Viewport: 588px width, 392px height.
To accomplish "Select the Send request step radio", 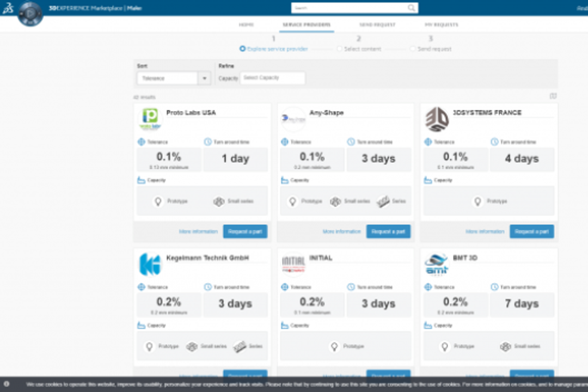I will point(412,49).
